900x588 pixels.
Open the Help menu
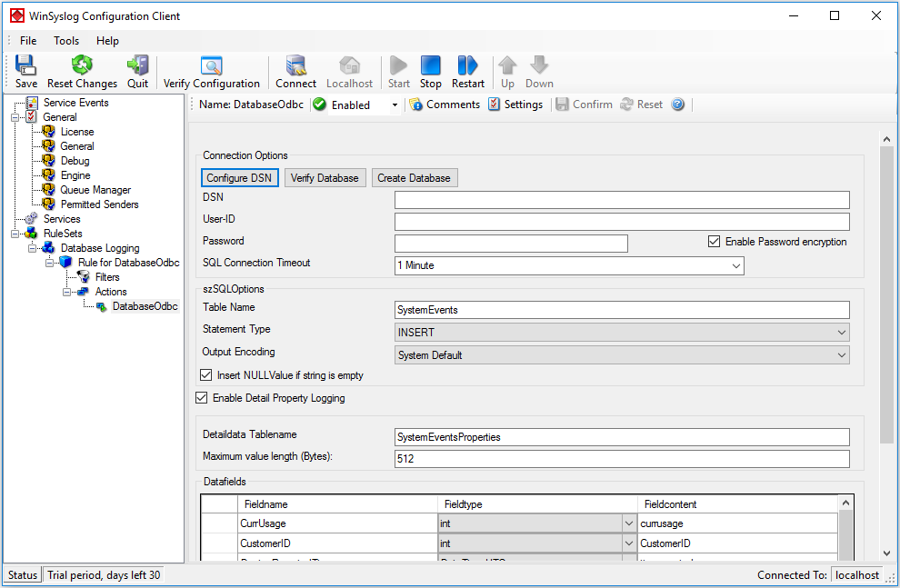(x=107, y=41)
